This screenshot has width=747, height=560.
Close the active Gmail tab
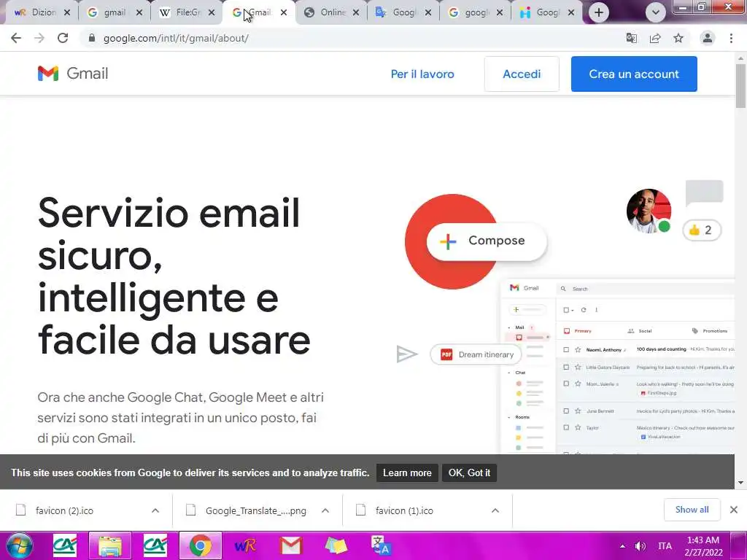[x=284, y=13]
